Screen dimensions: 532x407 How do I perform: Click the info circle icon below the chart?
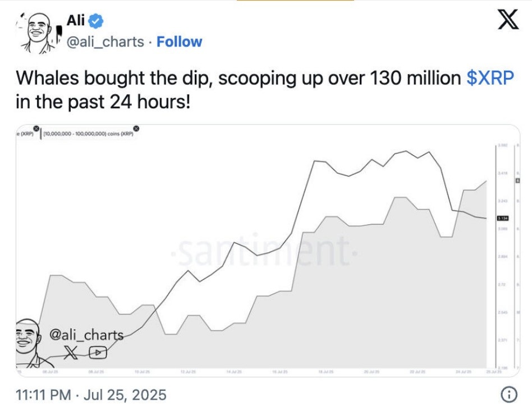(x=509, y=395)
